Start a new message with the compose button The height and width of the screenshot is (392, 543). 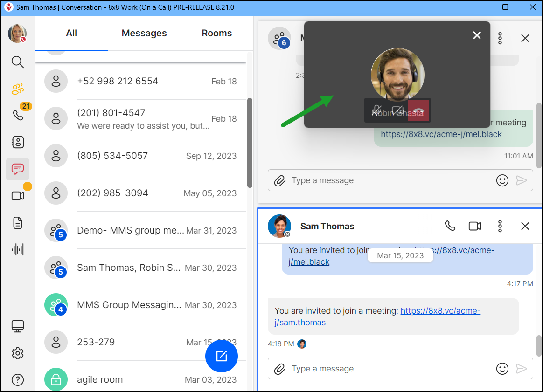[x=221, y=356]
